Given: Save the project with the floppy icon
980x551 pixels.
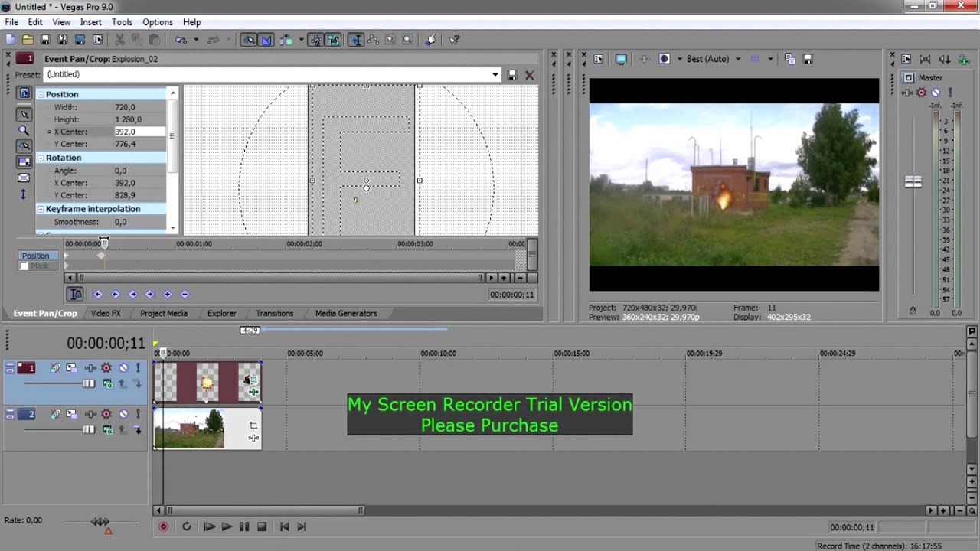Looking at the screenshot, I should coord(45,40).
